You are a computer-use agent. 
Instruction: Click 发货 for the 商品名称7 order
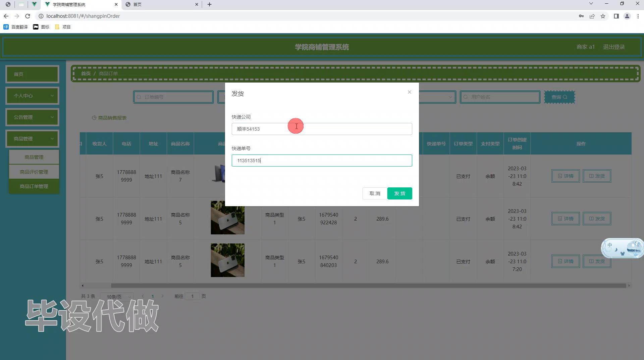coord(597,176)
